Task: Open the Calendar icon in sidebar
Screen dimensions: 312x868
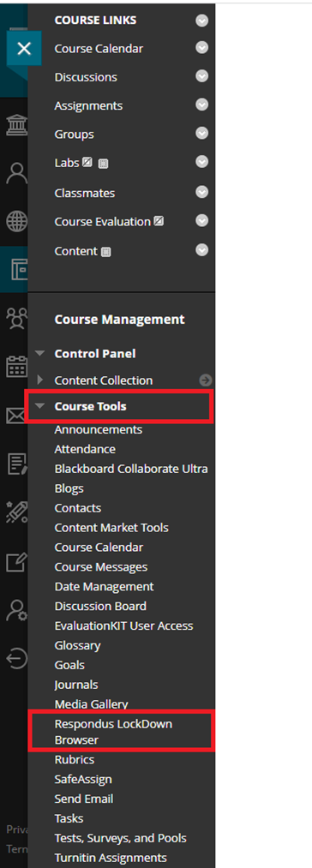Action: tap(16, 366)
